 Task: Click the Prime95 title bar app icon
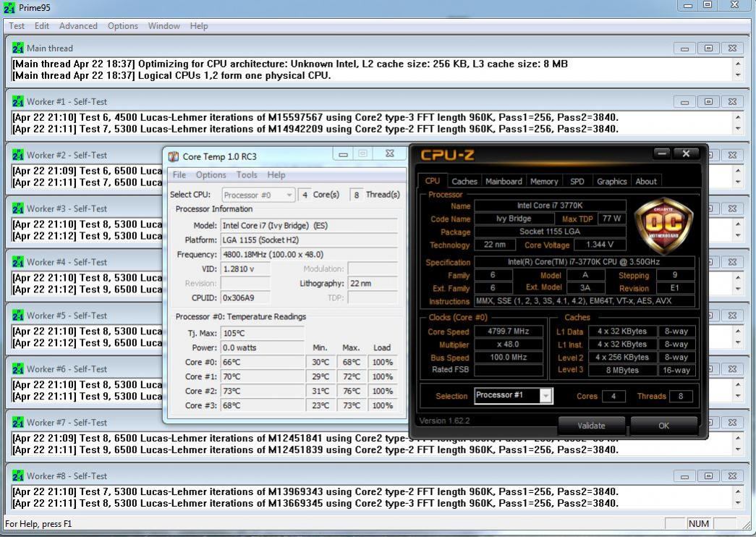click(x=9, y=8)
